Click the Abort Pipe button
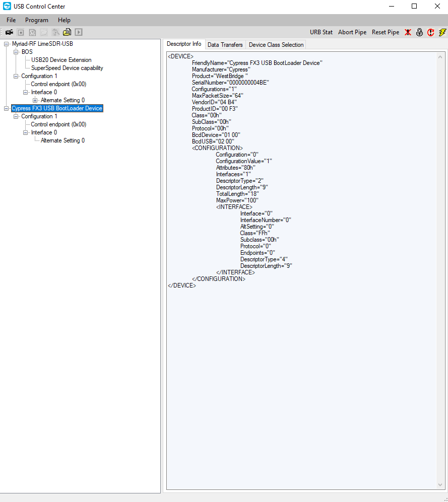The height and width of the screenshot is (502, 448). coord(352,32)
